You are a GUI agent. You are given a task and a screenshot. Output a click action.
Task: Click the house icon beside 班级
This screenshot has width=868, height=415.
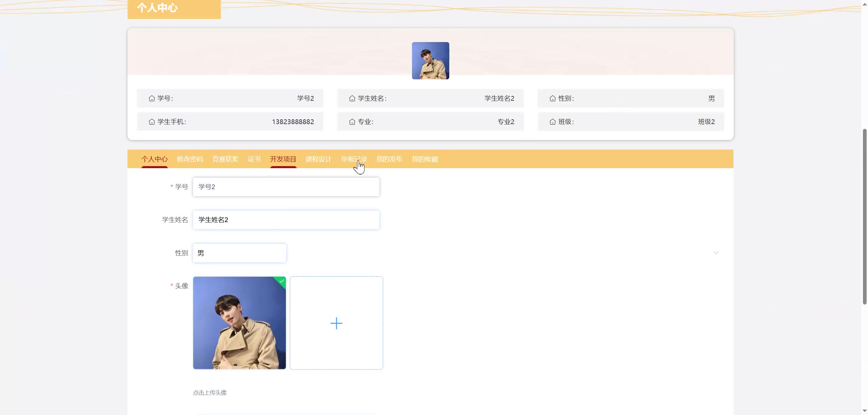(x=552, y=122)
